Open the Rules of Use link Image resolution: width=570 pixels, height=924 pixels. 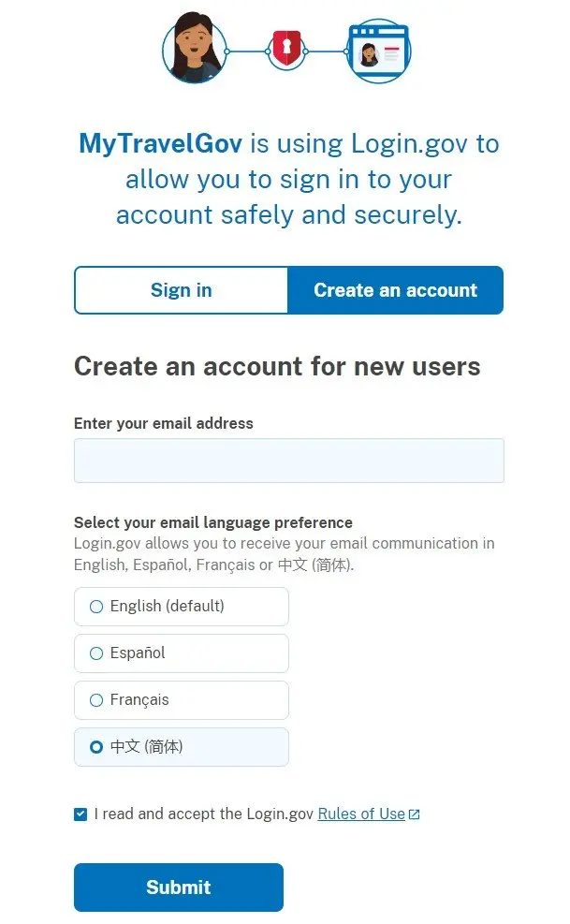click(x=361, y=814)
